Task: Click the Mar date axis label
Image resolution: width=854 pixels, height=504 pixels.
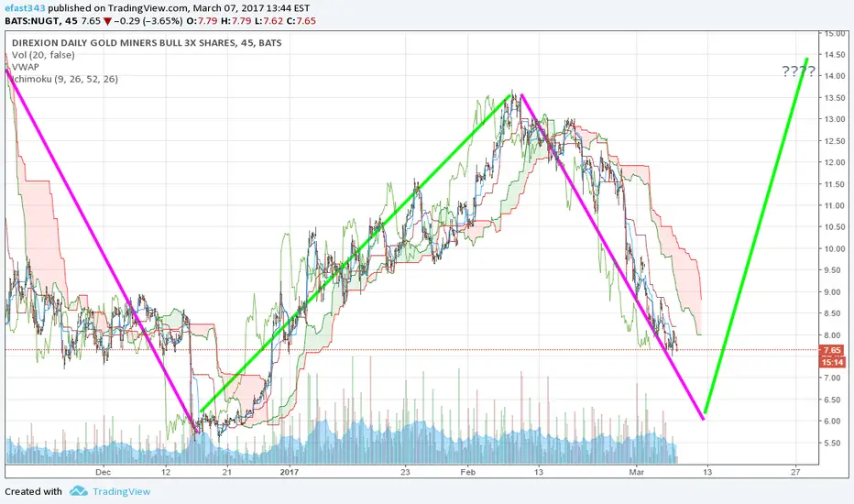Action: coord(636,472)
